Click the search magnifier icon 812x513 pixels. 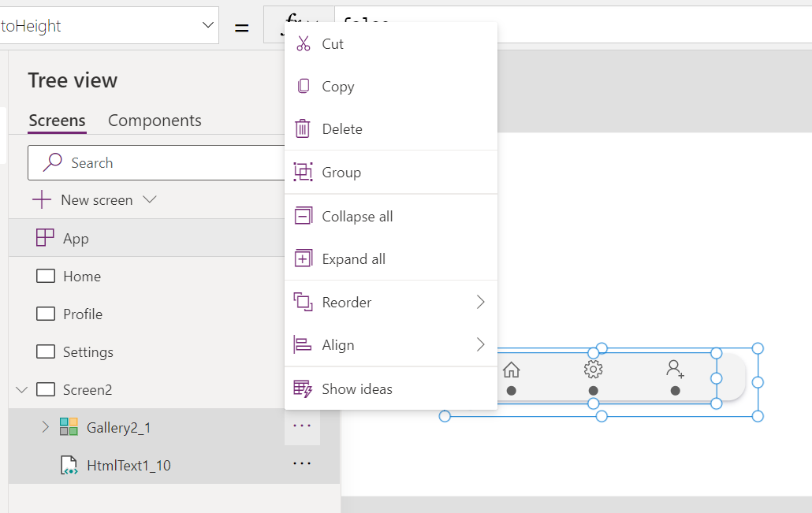click(x=52, y=162)
